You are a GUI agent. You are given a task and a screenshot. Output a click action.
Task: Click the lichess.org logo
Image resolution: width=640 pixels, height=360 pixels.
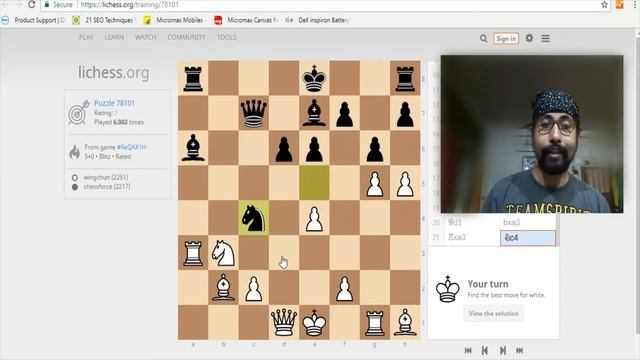(x=113, y=73)
